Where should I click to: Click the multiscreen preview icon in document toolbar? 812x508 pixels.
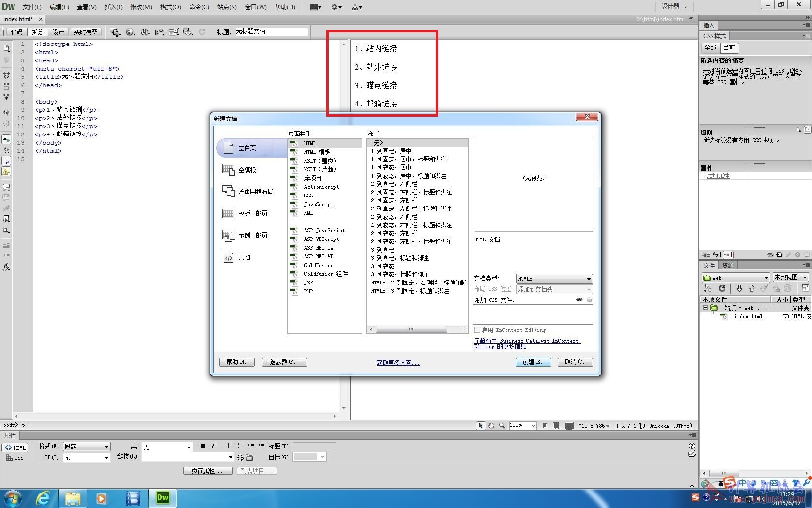point(115,32)
